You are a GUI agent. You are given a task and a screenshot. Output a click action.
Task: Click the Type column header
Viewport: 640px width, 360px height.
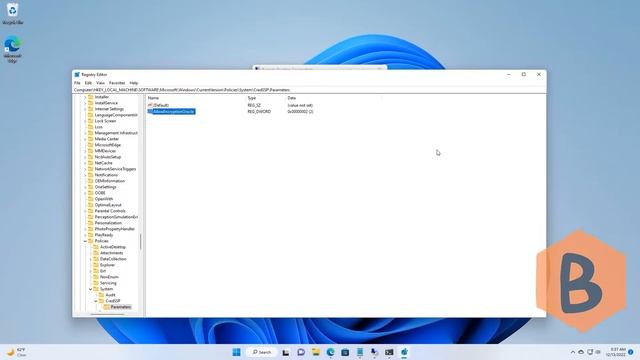(x=252, y=98)
